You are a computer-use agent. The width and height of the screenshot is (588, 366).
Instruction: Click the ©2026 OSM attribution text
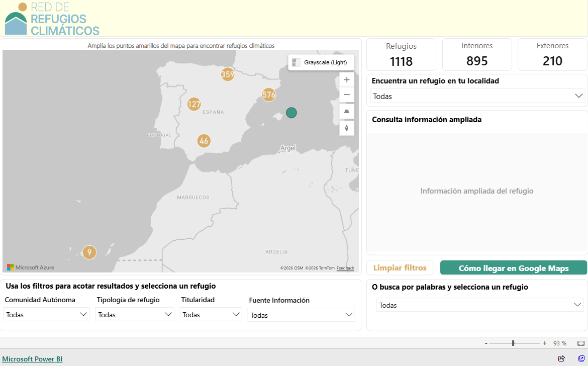point(292,268)
